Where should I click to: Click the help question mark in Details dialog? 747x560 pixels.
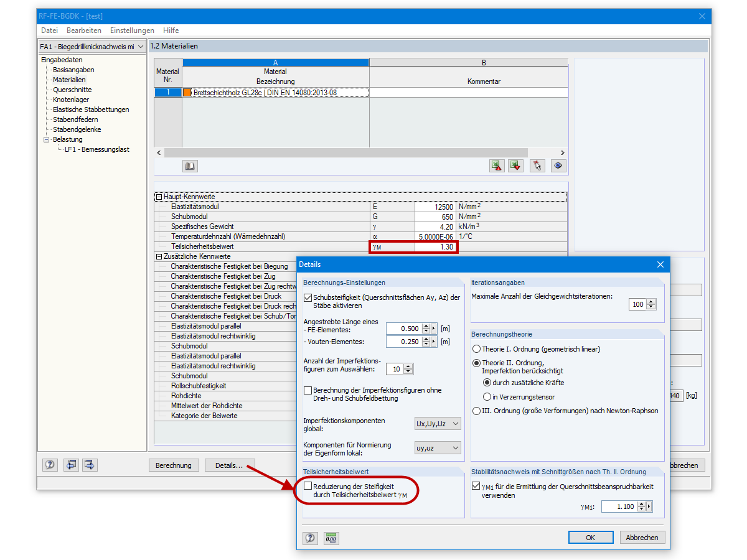tap(310, 538)
